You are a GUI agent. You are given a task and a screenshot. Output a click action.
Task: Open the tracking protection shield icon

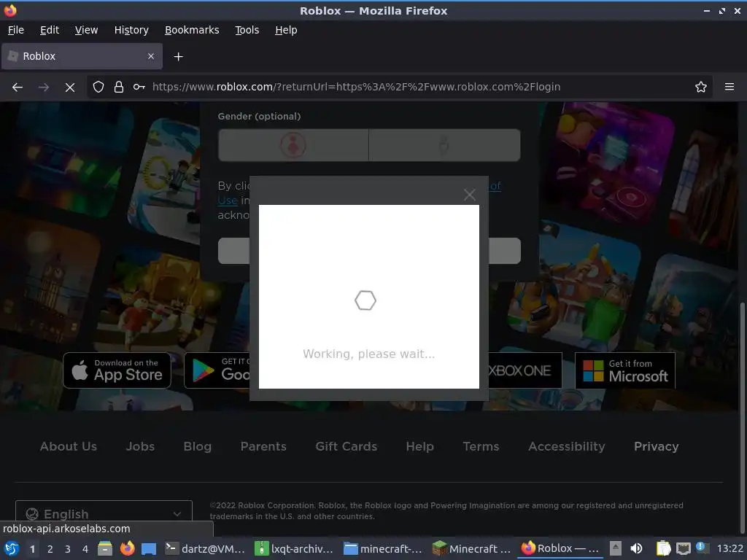98,87
